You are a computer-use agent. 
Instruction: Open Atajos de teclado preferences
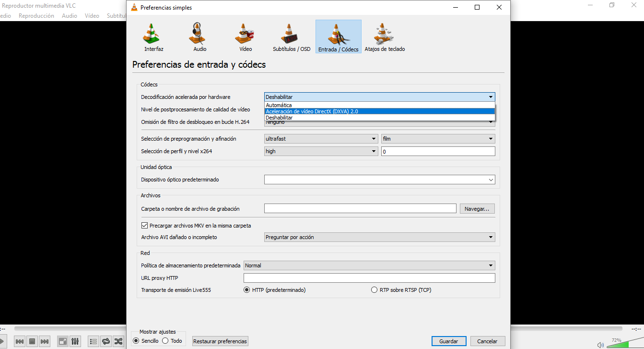[384, 37]
